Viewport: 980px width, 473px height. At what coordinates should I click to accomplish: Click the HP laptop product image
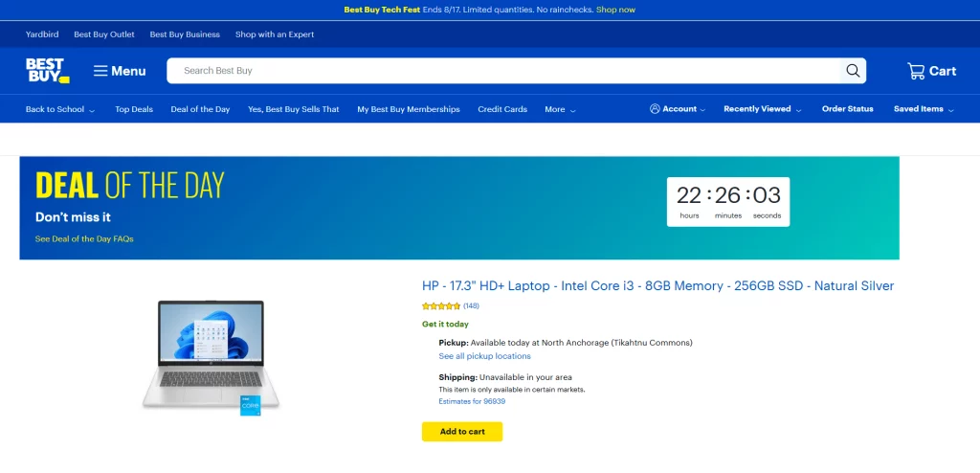[212, 357]
